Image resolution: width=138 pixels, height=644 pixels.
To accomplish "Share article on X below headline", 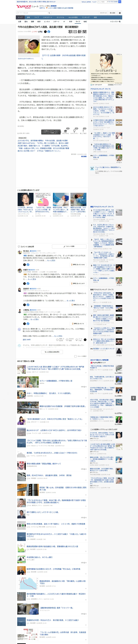I will coord(45,32).
